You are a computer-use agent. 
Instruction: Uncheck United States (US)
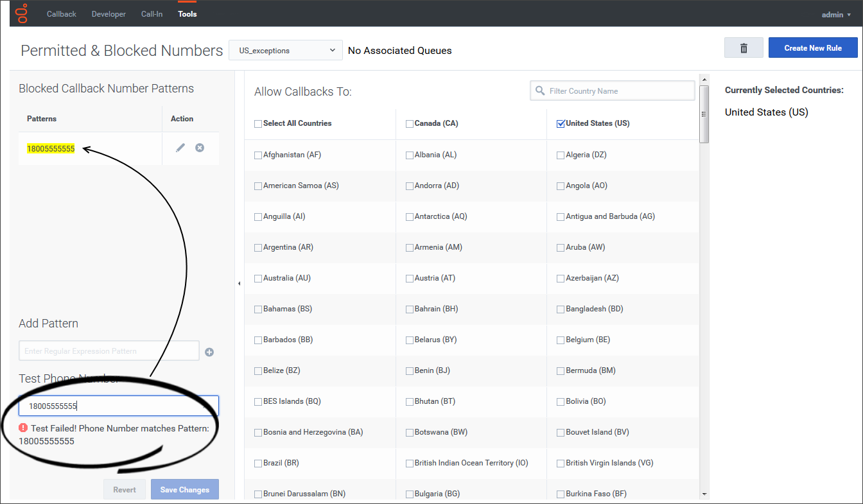click(559, 123)
